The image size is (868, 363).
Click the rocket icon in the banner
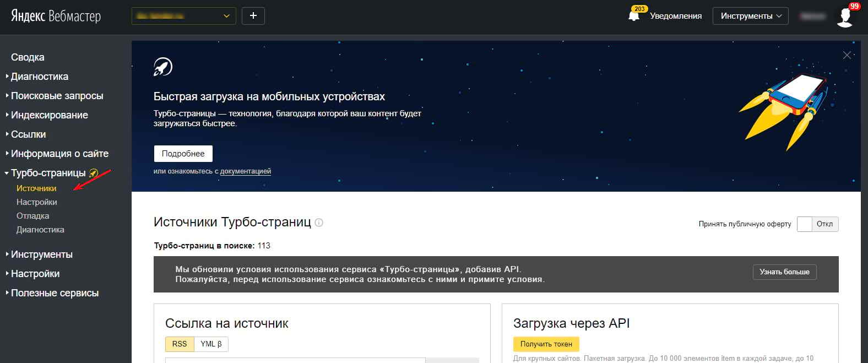[162, 67]
